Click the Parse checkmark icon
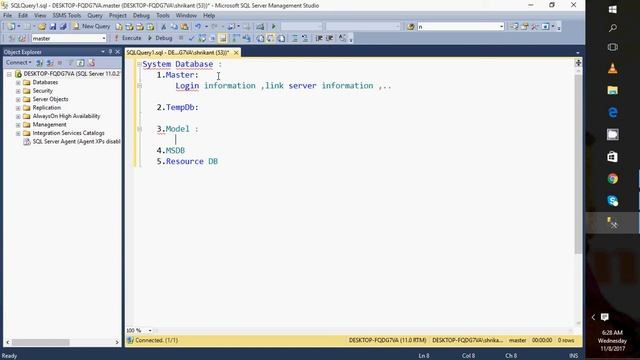 [191, 38]
